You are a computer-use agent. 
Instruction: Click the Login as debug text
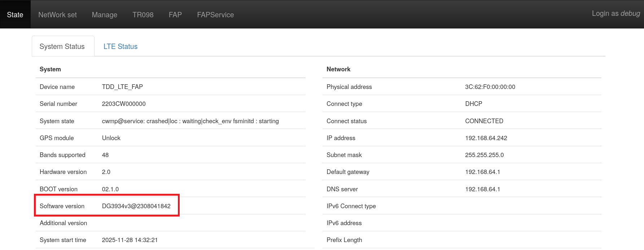[615, 14]
